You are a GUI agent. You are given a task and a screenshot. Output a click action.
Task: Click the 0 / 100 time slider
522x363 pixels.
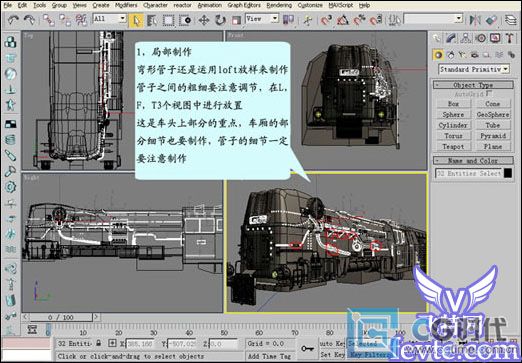(60, 317)
